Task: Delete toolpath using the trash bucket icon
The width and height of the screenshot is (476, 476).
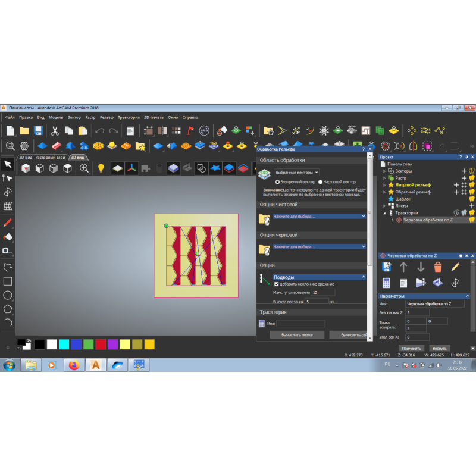Action: (x=438, y=267)
